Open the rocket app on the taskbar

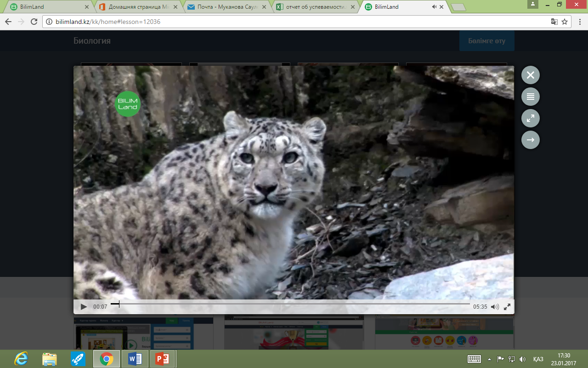click(77, 359)
